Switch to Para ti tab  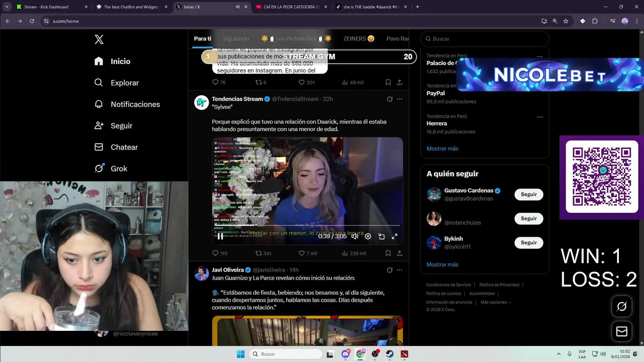click(x=203, y=39)
